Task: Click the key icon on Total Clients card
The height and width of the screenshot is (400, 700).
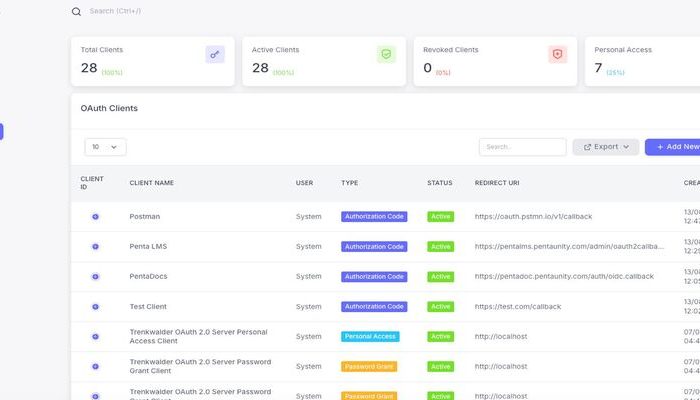Action: (215, 55)
